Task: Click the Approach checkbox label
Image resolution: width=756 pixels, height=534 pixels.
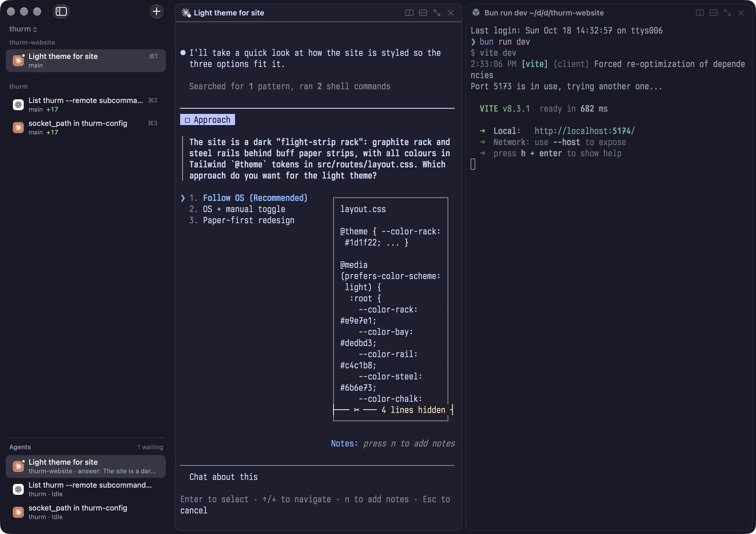Action: [x=207, y=120]
